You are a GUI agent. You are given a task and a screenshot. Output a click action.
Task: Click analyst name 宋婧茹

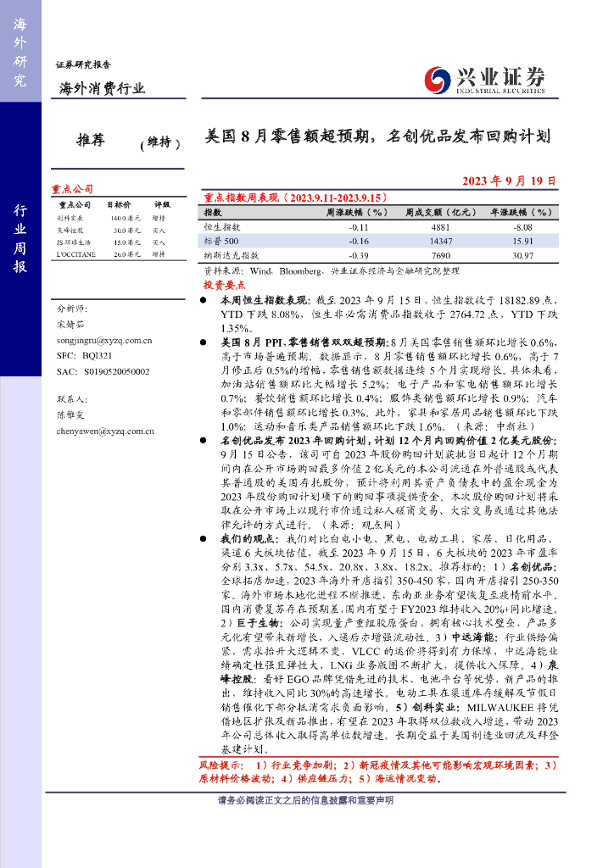(70, 325)
